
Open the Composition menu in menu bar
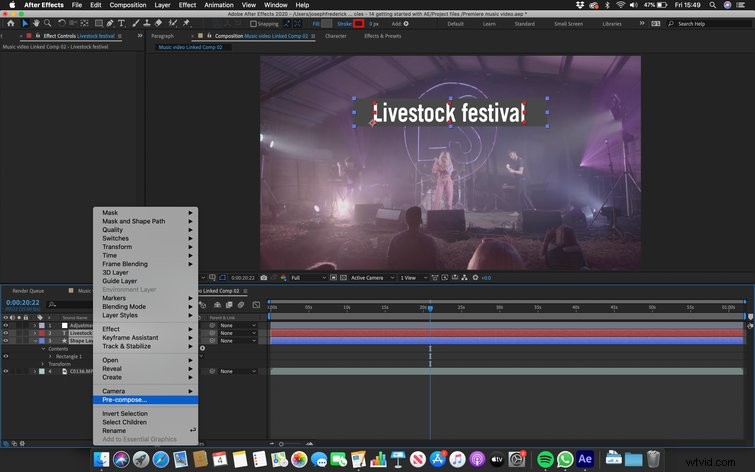coord(128,5)
